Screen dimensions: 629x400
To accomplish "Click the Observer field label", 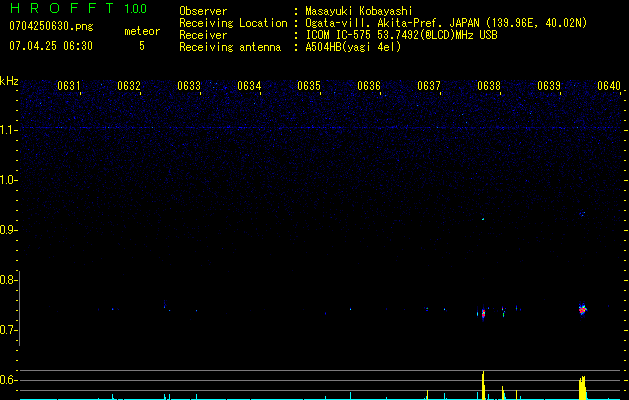I will tap(203, 11).
